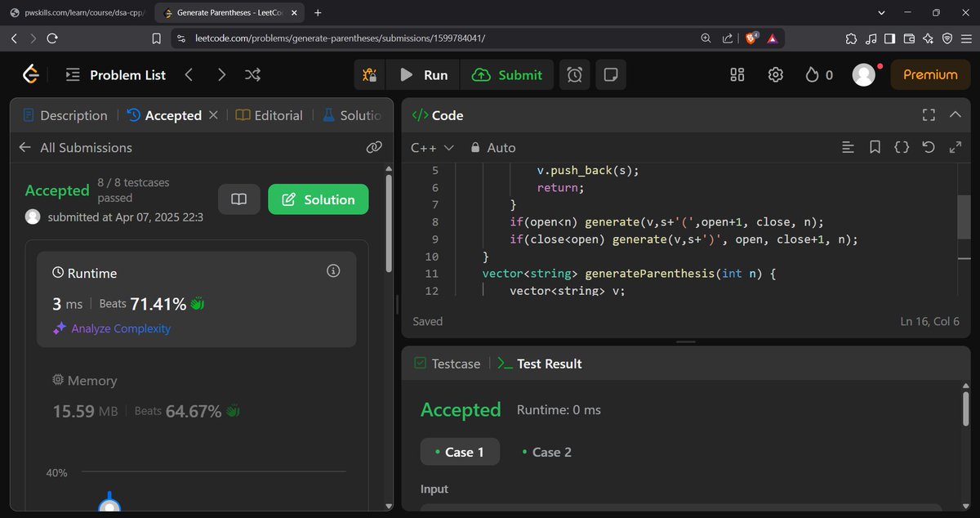
Task: Bookmark this page in browser
Action: point(157,38)
